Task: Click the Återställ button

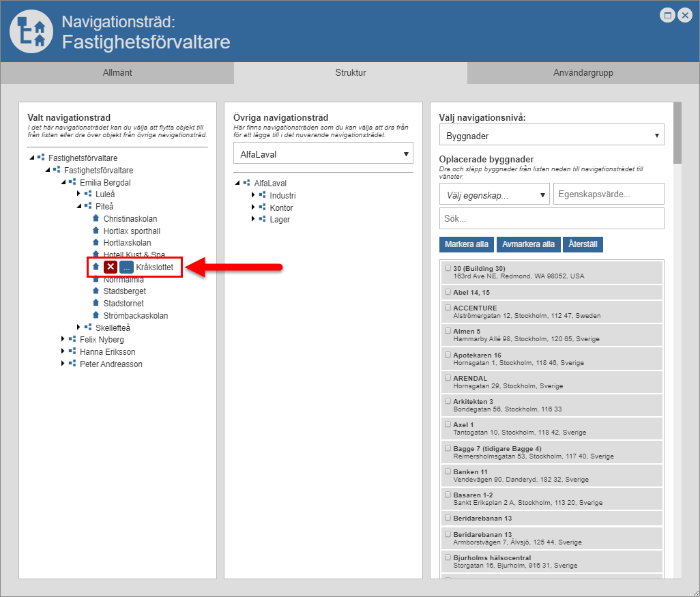Action: [x=583, y=244]
